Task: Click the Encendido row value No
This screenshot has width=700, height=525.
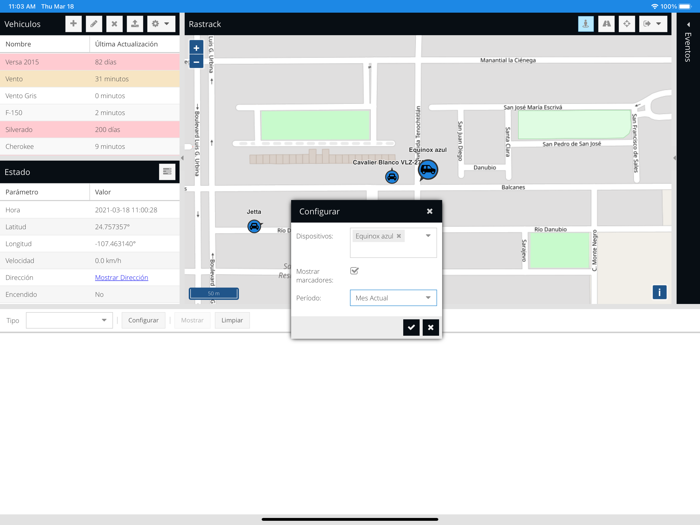Action: [x=99, y=295]
